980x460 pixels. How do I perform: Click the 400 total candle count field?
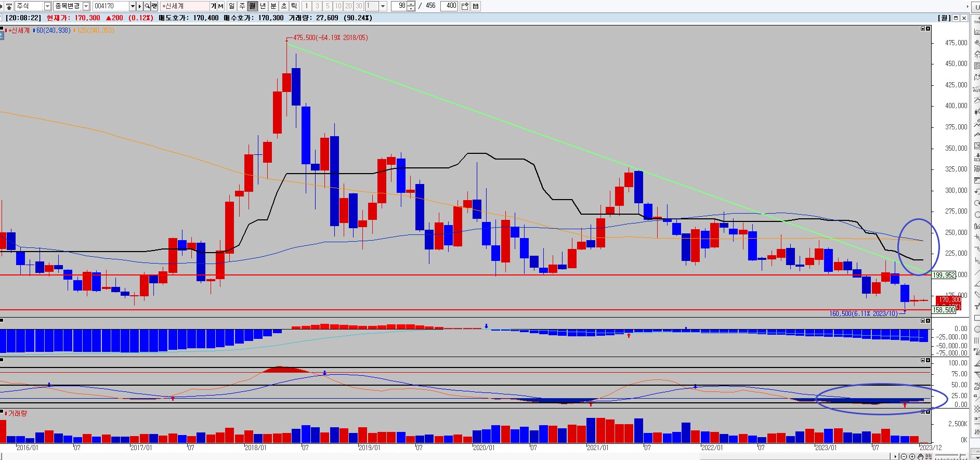pyautogui.click(x=449, y=6)
